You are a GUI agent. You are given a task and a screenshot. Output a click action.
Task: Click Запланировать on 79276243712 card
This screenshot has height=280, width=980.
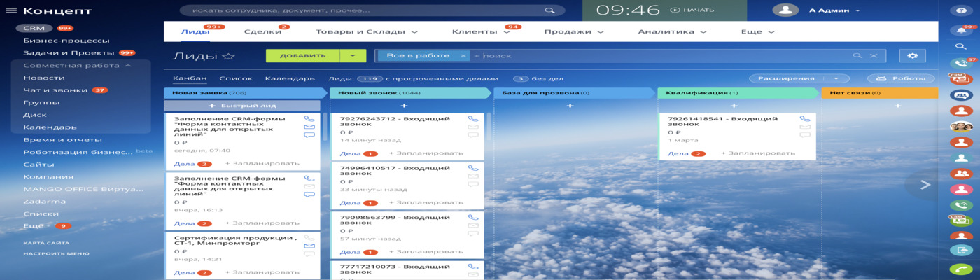(426, 153)
